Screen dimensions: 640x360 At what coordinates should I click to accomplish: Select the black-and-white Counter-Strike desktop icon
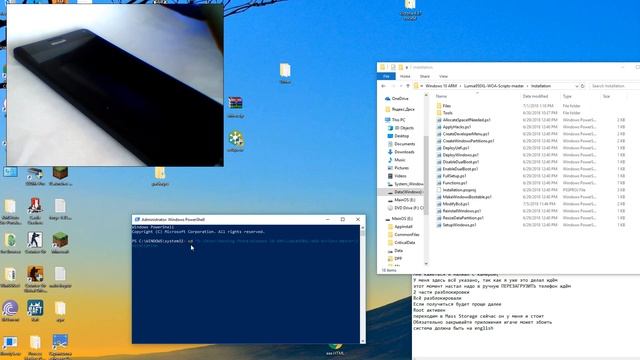pos(35,240)
